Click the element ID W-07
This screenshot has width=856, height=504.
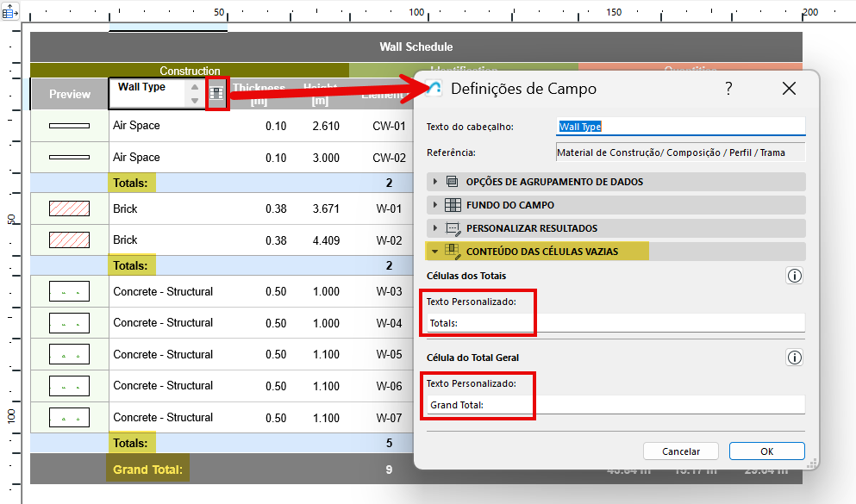[x=390, y=418]
